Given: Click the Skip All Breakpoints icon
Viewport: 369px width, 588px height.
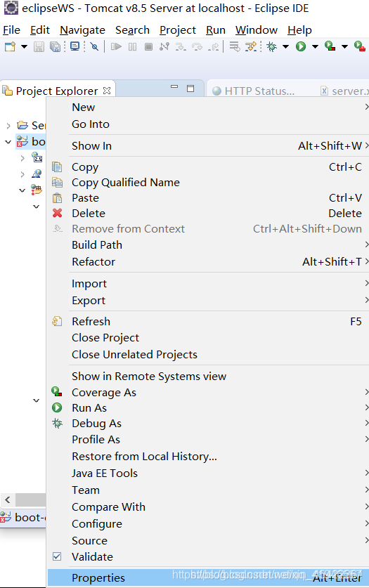Looking at the screenshot, I should pos(94,46).
